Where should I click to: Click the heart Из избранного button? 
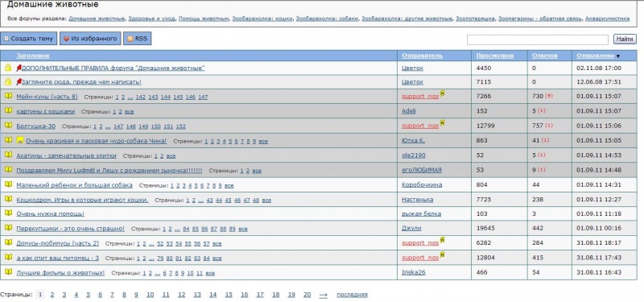[x=90, y=39]
